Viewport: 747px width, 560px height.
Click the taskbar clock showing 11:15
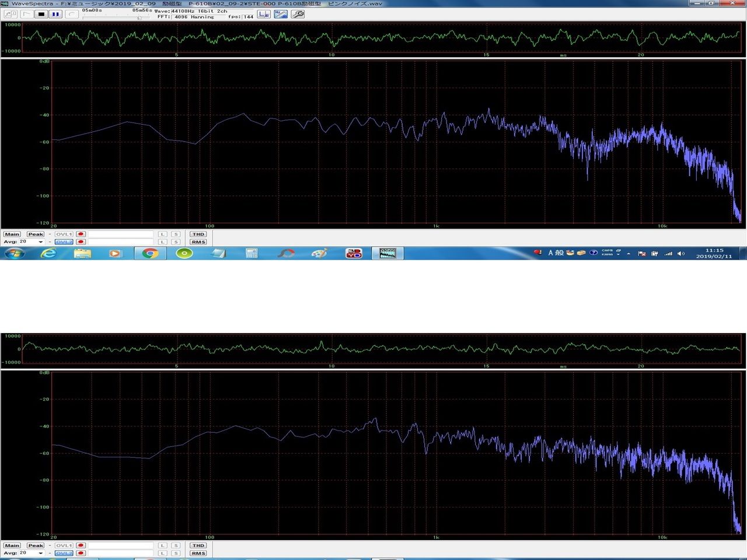click(714, 253)
